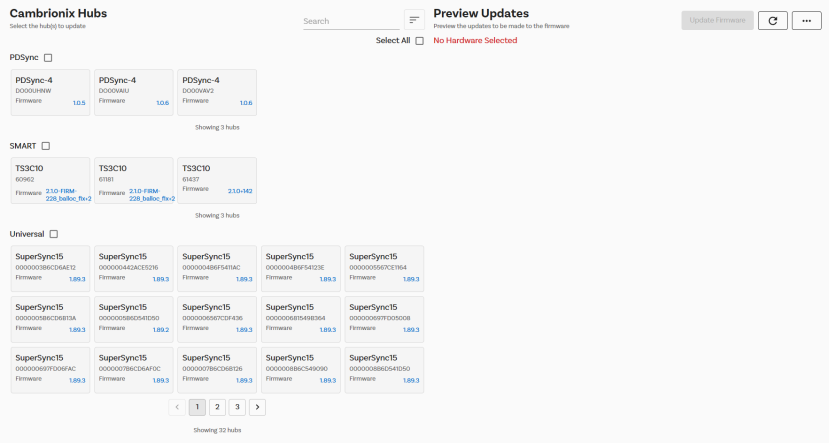
Task: Select SuperSync15 hub 000000442ACE5216
Action: (x=134, y=269)
